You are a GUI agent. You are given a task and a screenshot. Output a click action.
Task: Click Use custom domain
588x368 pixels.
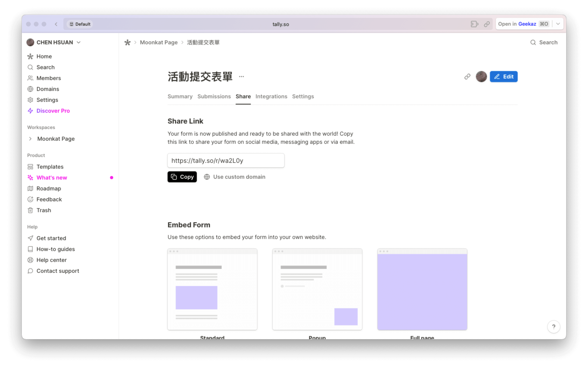click(234, 177)
